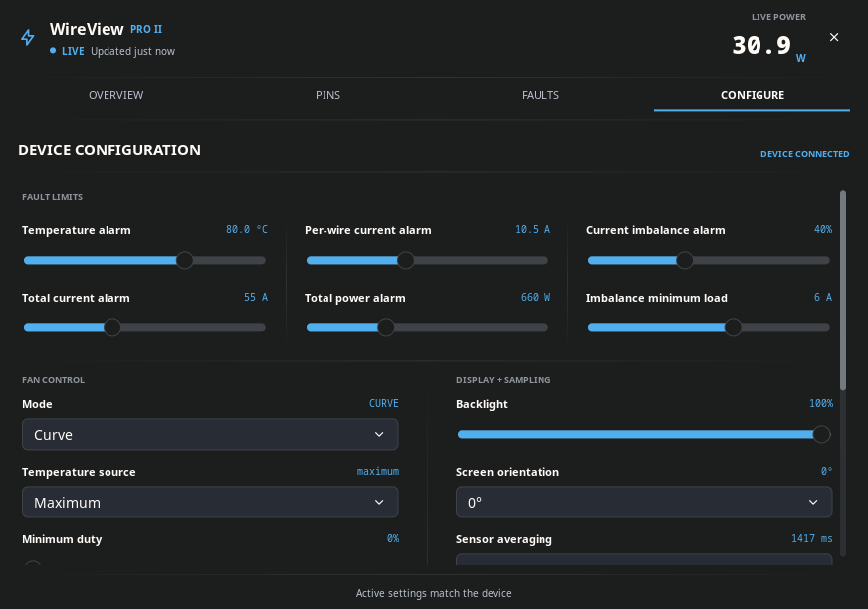Adjust the Backlight slider

(x=644, y=434)
